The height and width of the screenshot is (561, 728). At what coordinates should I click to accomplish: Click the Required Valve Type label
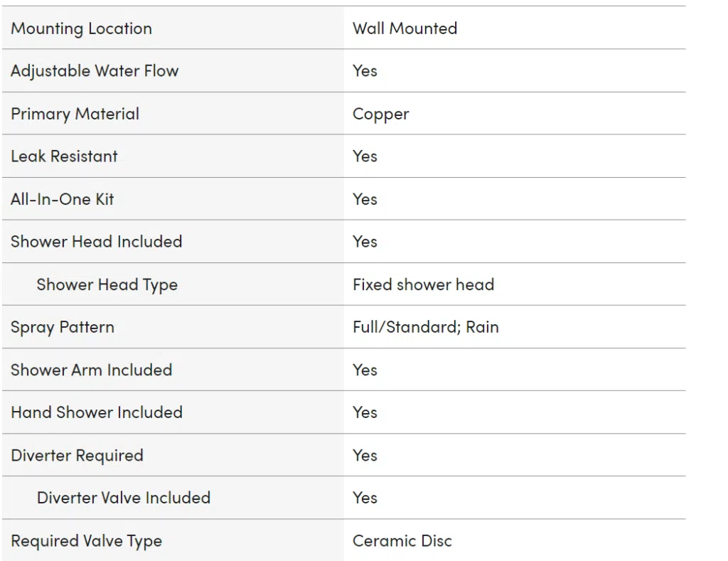86,542
